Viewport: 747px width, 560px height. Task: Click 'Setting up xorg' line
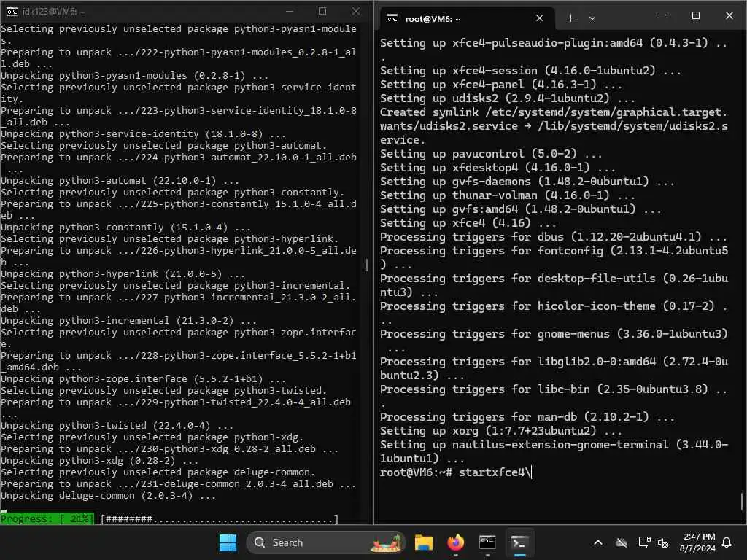(x=500, y=430)
